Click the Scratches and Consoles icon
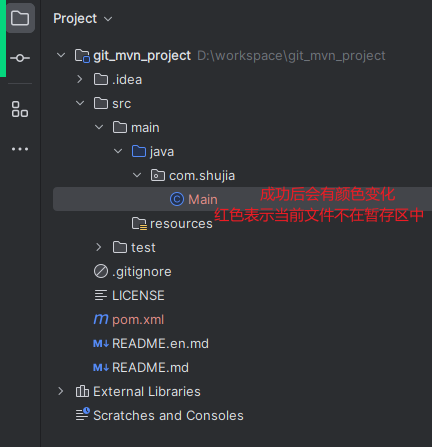Screen dimensions: 432x447 pos(83,414)
